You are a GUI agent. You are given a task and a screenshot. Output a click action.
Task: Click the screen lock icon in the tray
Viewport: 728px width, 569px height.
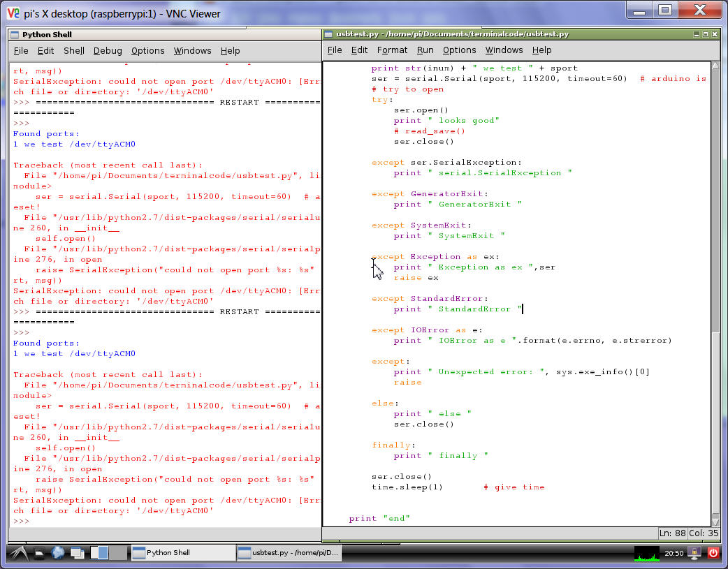694,552
